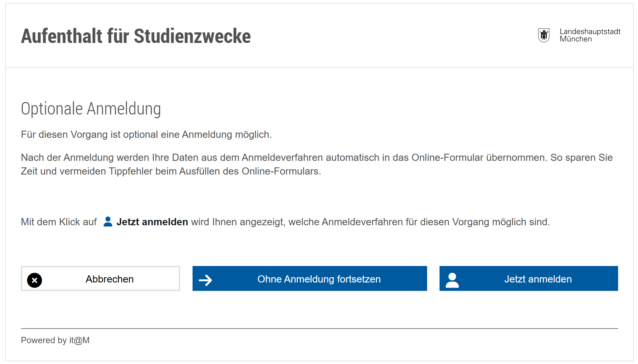
Task: Click the Abbrechen label text
Action: pos(109,279)
